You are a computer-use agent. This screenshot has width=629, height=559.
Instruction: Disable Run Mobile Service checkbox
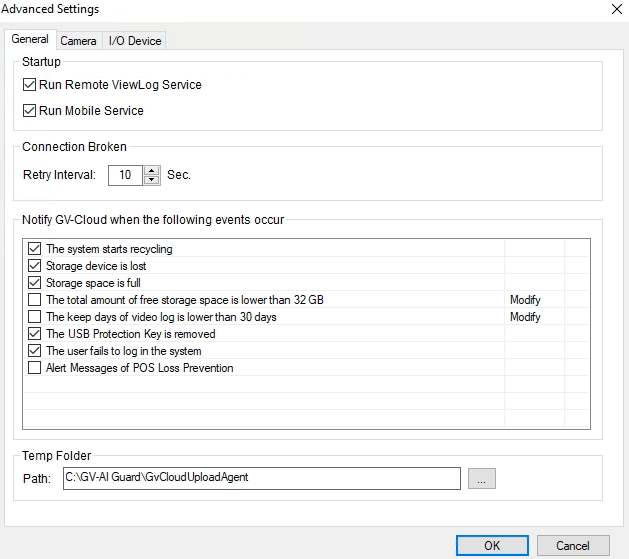(29, 111)
